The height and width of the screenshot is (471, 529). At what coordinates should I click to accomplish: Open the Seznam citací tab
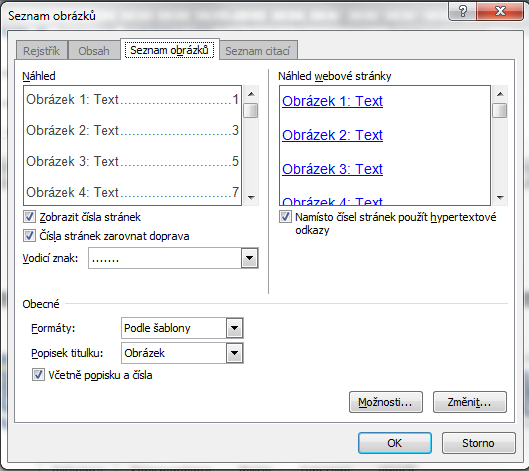pyautogui.click(x=258, y=51)
